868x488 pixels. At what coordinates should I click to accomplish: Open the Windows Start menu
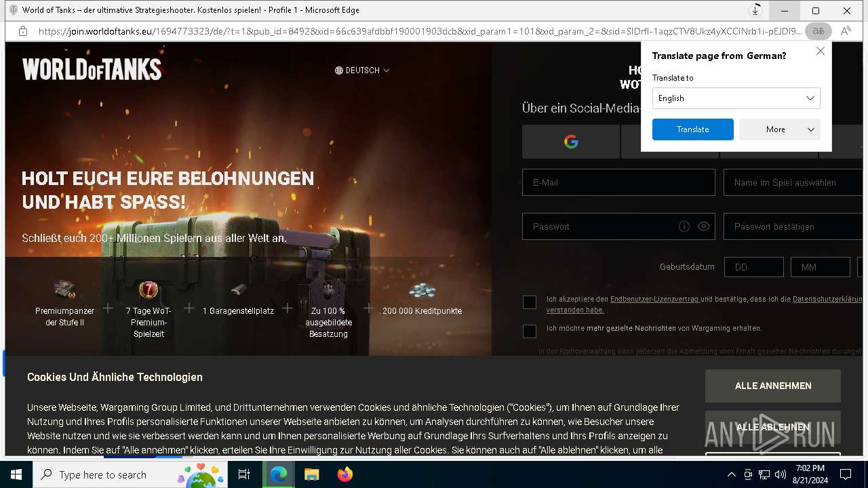coord(16,474)
